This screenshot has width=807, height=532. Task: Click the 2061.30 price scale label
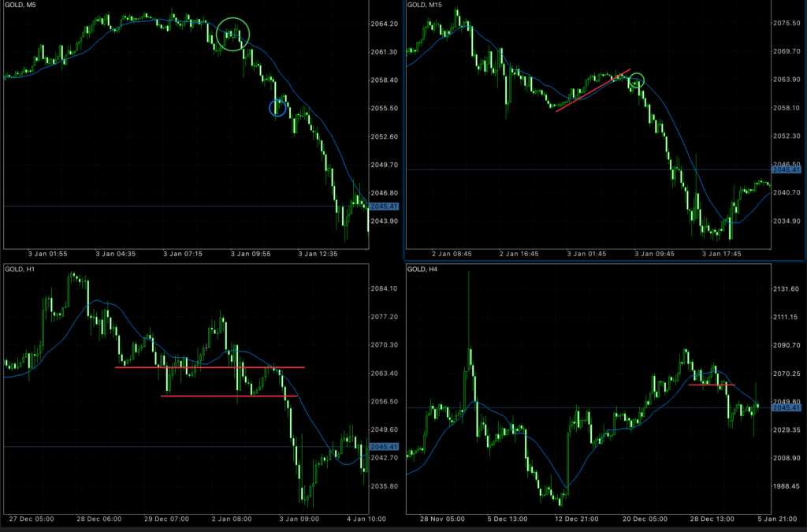(384, 52)
